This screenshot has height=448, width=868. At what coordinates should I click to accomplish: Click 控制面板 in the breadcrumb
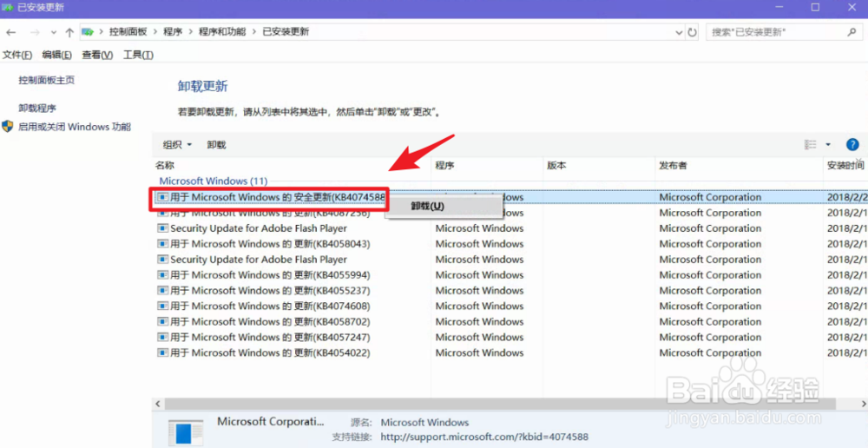coord(128,32)
